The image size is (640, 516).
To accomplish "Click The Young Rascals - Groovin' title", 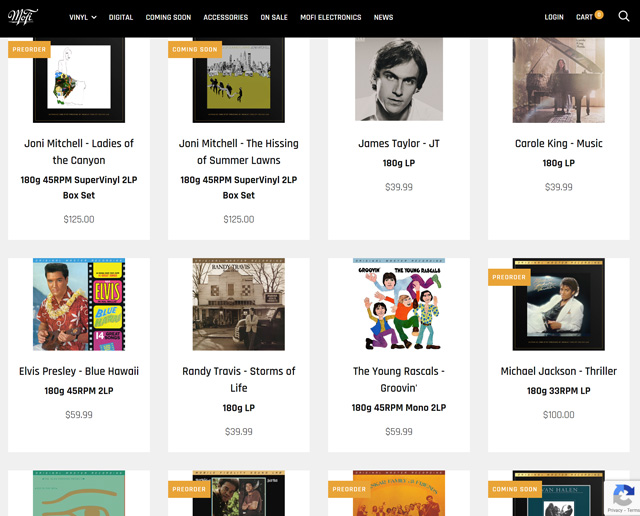I will pyautogui.click(x=399, y=380).
